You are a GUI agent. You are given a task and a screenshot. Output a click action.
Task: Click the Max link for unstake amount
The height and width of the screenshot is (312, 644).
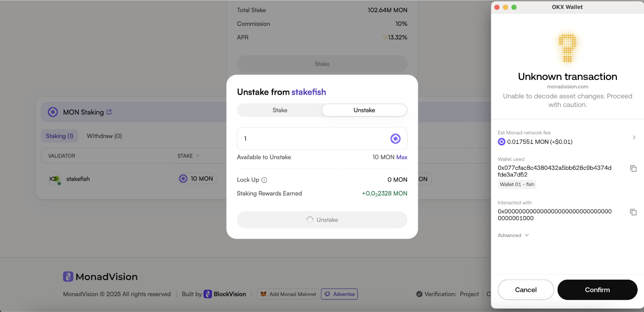(402, 157)
